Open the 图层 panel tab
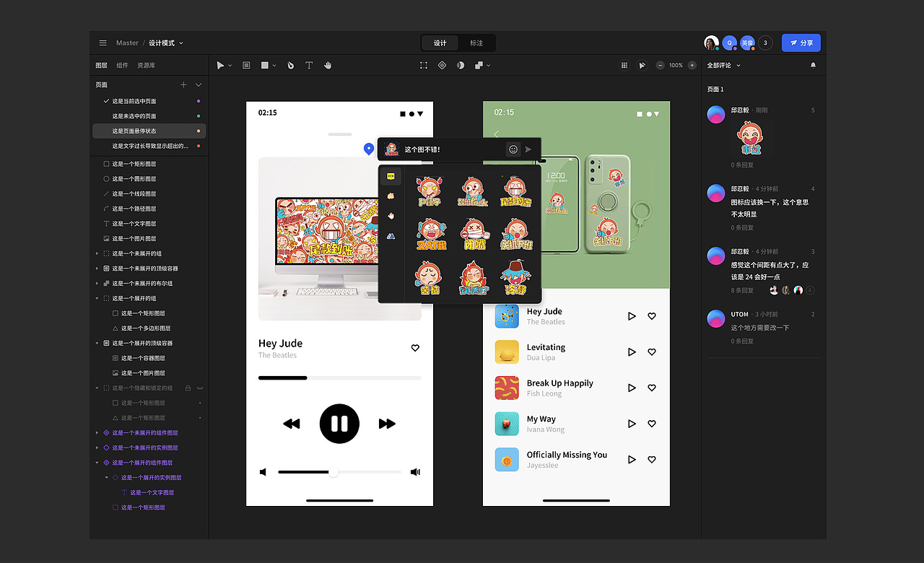924x563 pixels. 101,66
